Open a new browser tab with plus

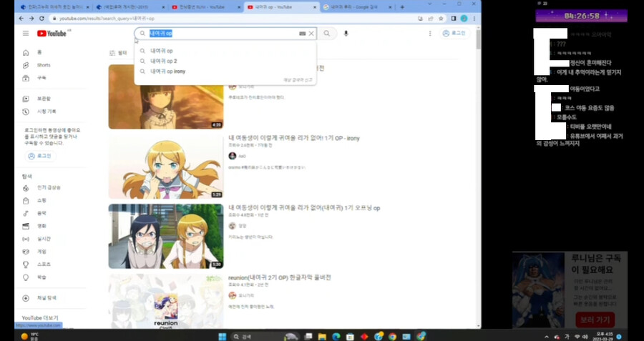point(402,7)
